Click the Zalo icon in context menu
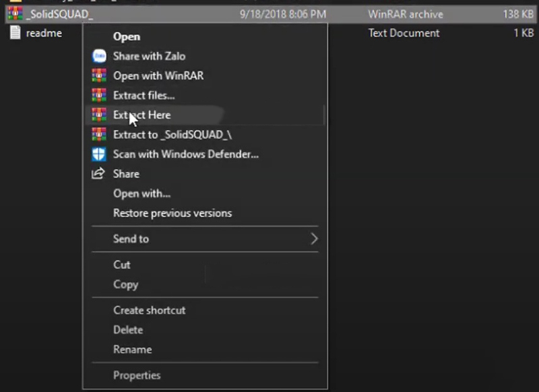Screen dimensions: 539x392 (99, 56)
